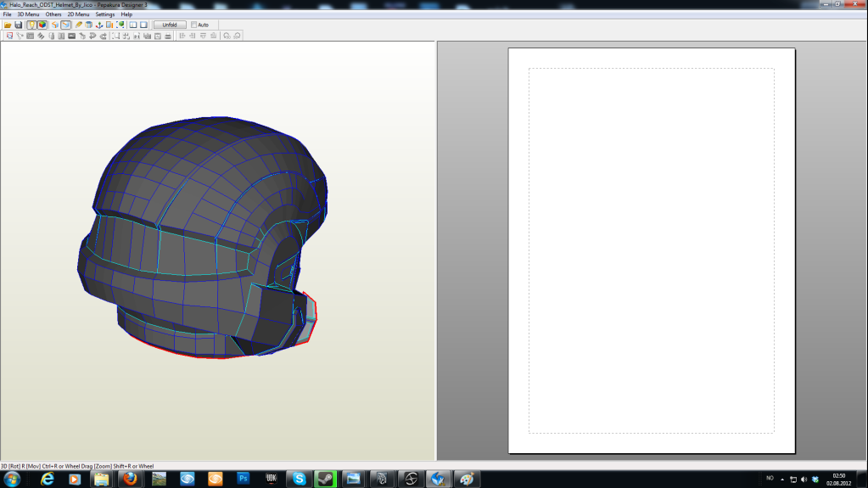Select the red select-and-move tool icon
Screen dimensions: 868x488
coord(9,36)
